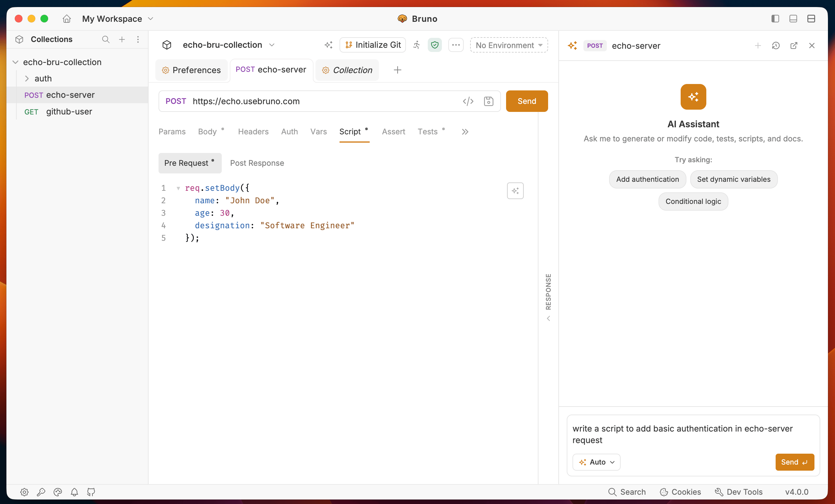
Task: Open the theme palette icon in status bar
Action: [58, 492]
